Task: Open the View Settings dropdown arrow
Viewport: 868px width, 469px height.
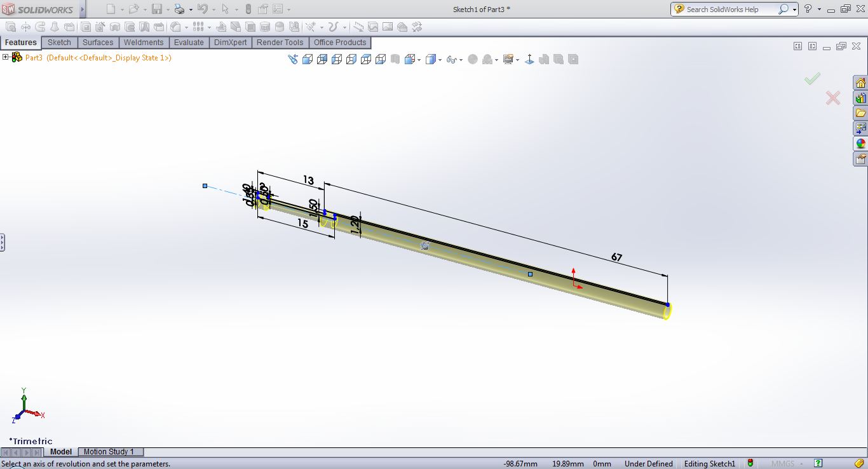Action: coord(518,60)
